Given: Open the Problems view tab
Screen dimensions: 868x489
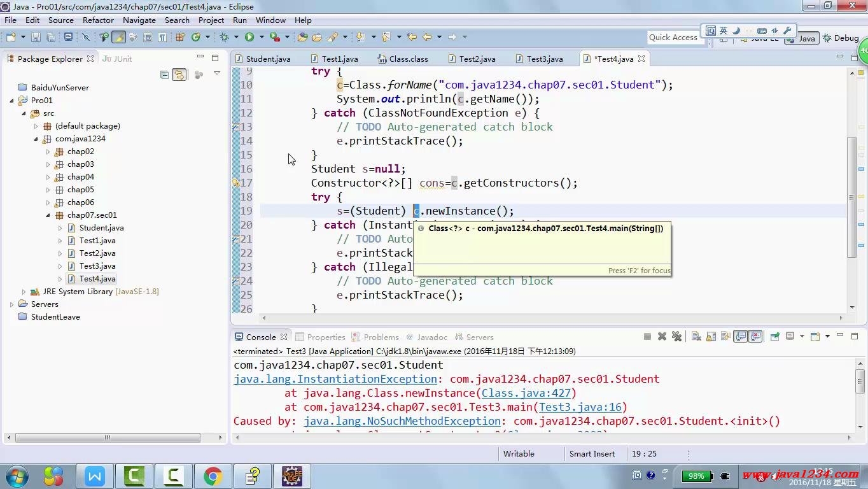Looking at the screenshot, I should tap(375, 337).
